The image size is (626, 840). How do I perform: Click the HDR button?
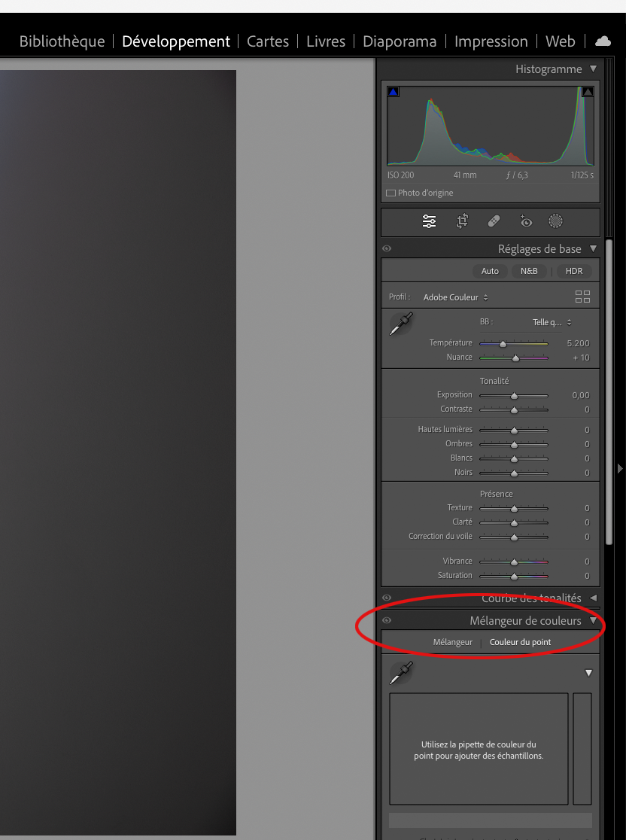(574, 271)
